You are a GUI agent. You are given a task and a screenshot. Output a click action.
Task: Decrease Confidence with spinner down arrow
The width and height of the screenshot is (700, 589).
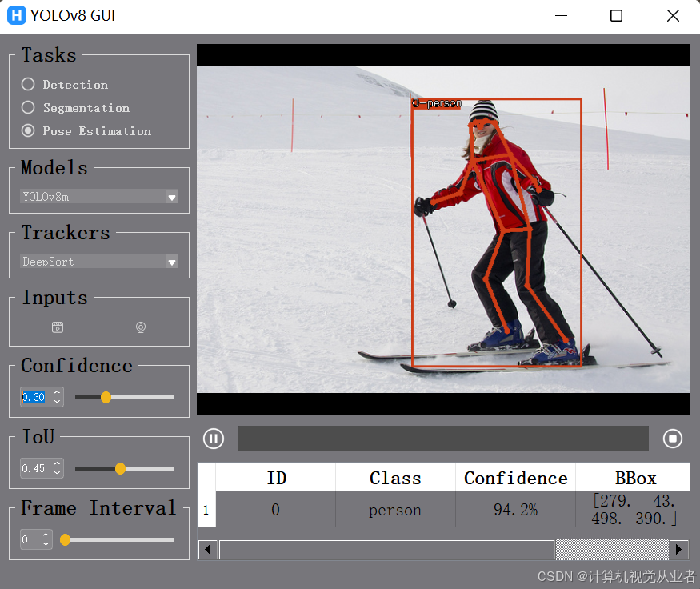click(x=57, y=402)
